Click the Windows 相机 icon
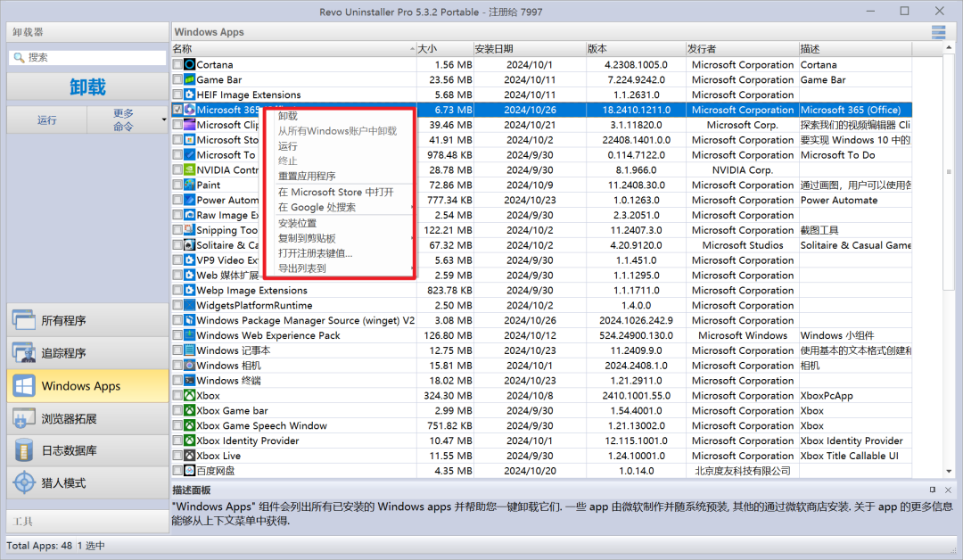The height and width of the screenshot is (560, 963). pos(190,366)
